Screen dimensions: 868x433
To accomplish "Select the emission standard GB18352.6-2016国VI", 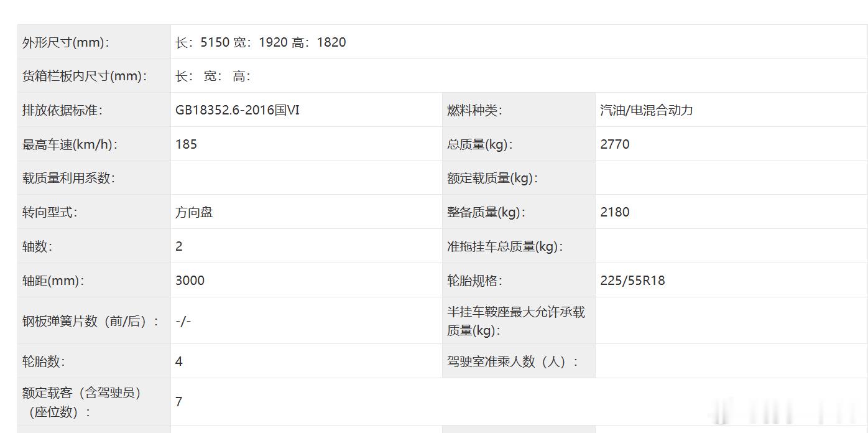I will coord(238,110).
